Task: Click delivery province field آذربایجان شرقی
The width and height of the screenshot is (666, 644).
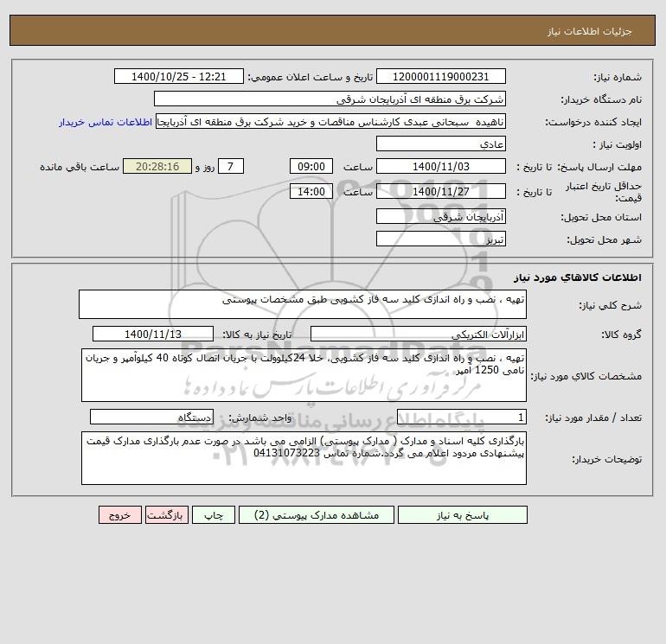Action: [441, 217]
